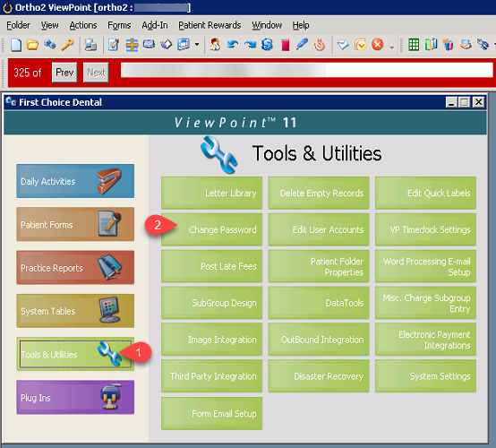The width and height of the screenshot is (496, 448).
Task: Click the open folder toolbar icon
Action: (x=32, y=45)
